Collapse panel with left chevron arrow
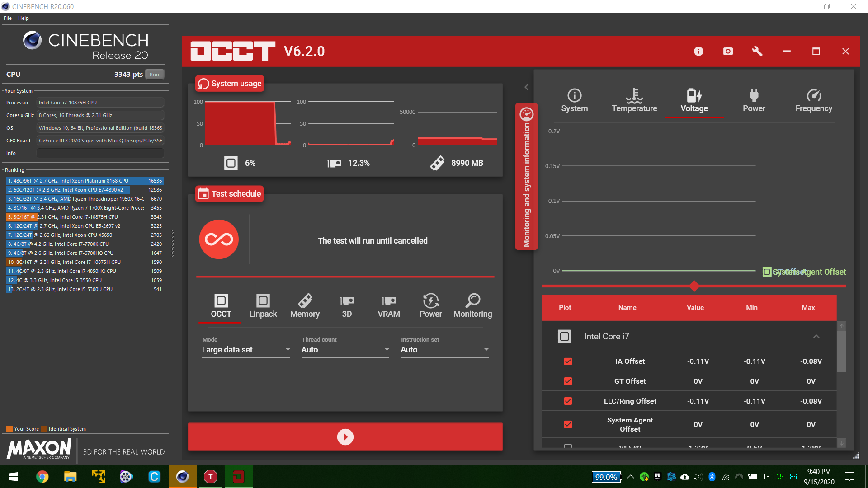 [x=526, y=87]
